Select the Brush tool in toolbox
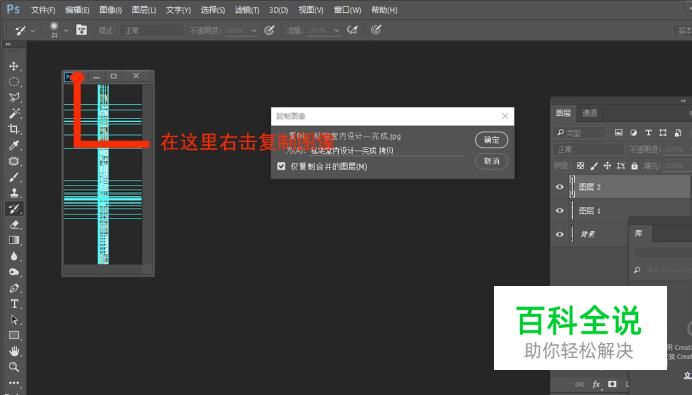Screen dimensions: 692x395 coord(14,177)
